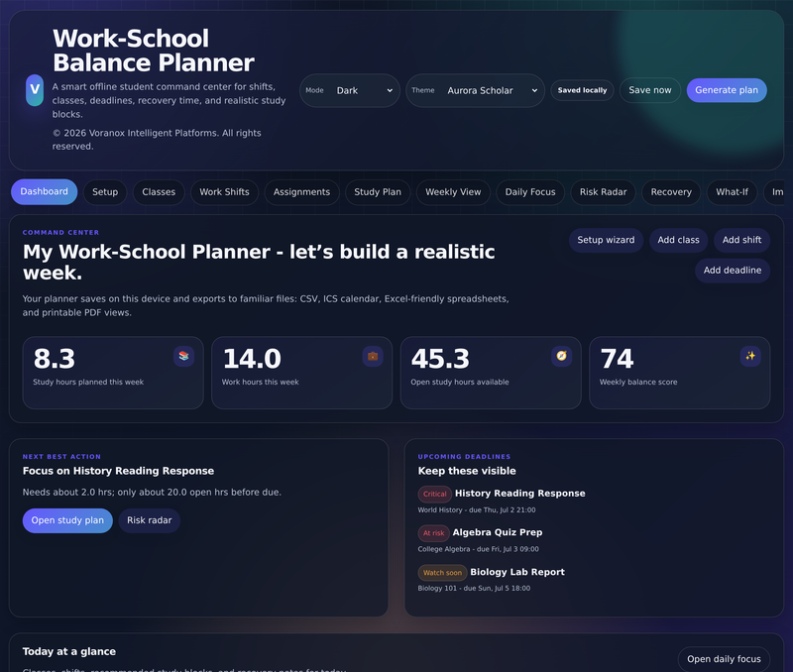Click 'College Algebra - due Fri, Jul 3 09:00' text
The image size is (793, 672).
tap(478, 549)
